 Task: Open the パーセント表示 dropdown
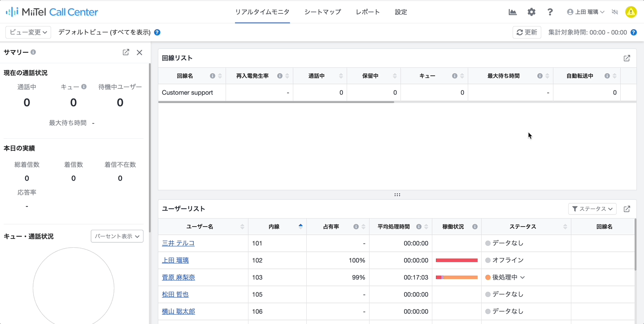click(117, 236)
